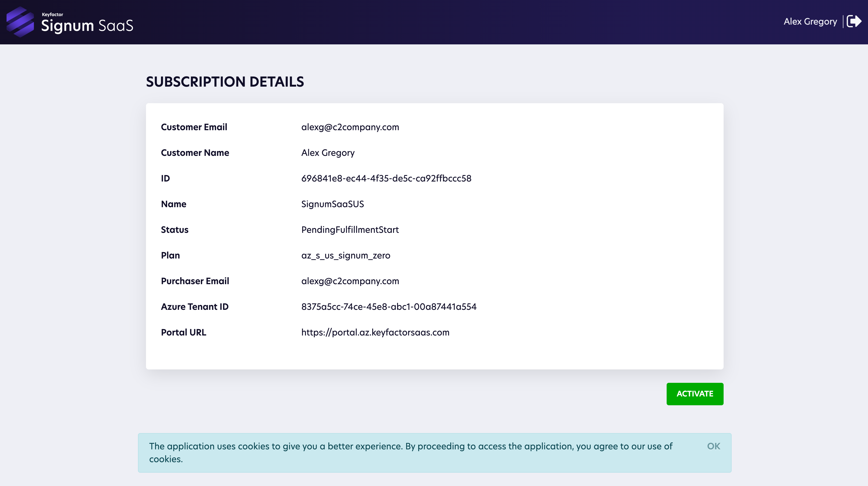Click the subscription ID value

click(386, 178)
